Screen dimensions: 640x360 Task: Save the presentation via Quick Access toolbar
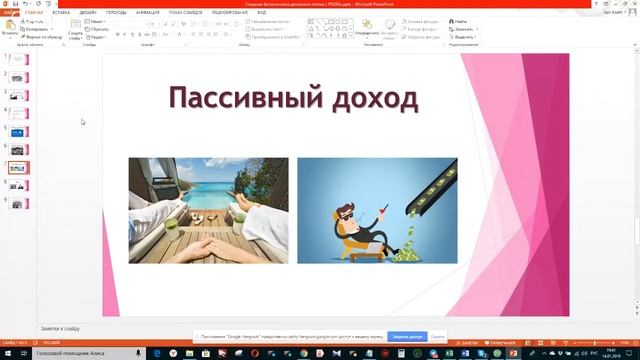point(16,4)
